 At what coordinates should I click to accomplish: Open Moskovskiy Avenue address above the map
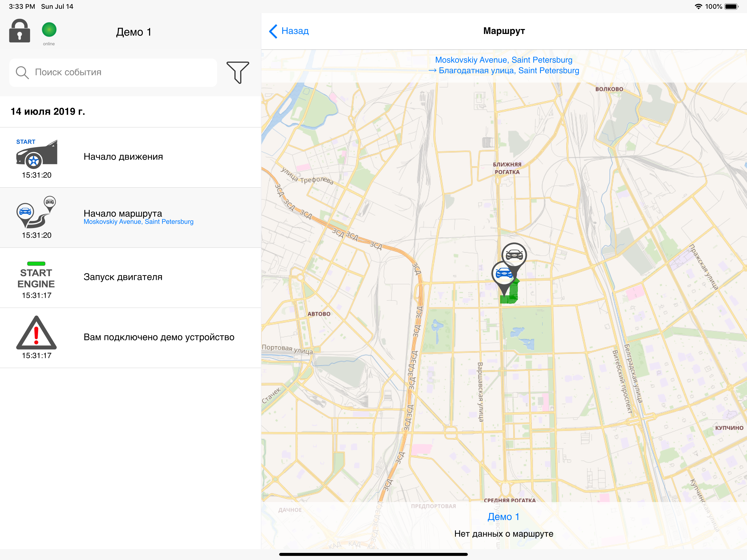coord(504,60)
